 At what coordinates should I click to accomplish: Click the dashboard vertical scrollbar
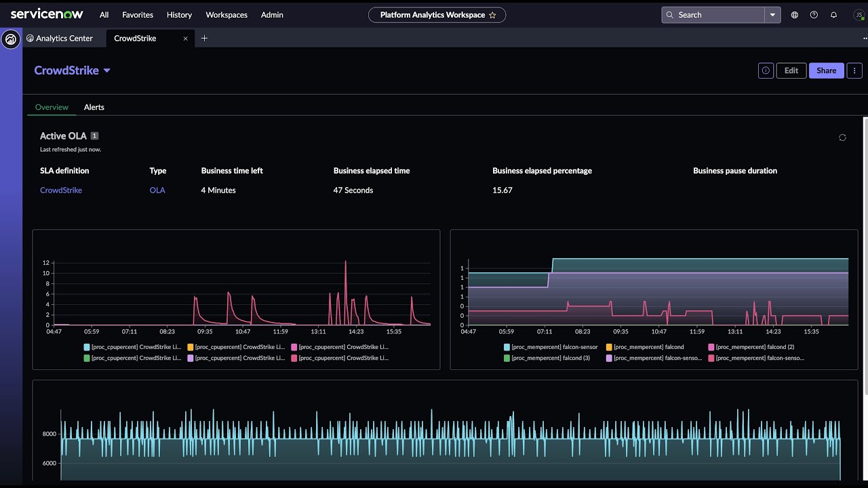[865, 256]
